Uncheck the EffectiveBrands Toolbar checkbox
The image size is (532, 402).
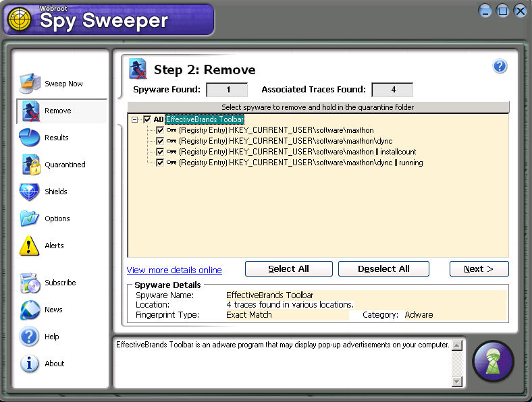[x=147, y=119]
